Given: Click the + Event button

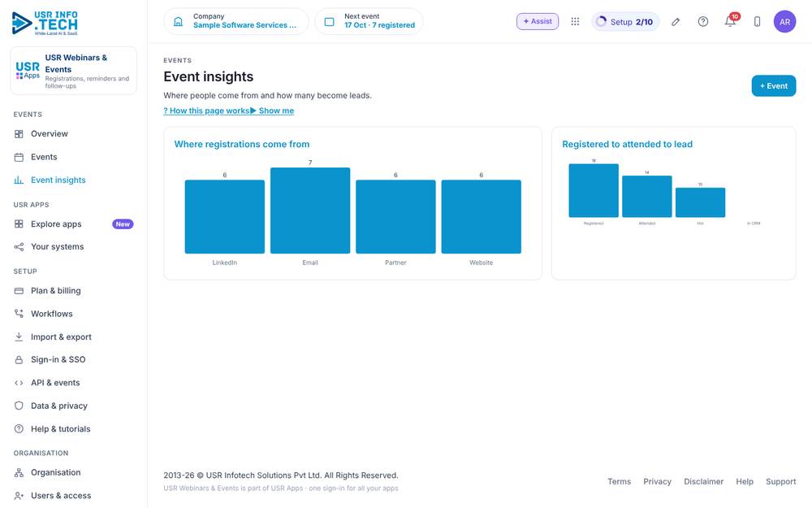Looking at the screenshot, I should point(774,85).
